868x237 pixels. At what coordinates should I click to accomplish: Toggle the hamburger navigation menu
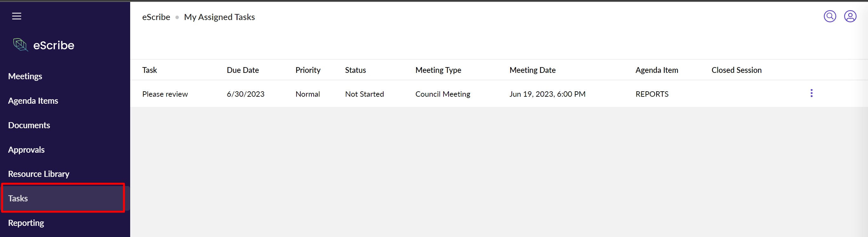tap(17, 16)
